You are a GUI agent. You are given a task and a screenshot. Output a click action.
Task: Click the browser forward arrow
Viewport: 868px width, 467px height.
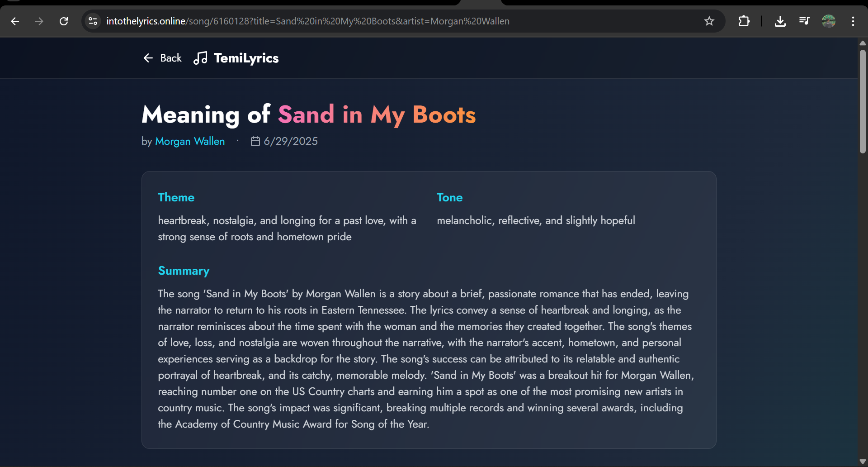tap(39, 21)
